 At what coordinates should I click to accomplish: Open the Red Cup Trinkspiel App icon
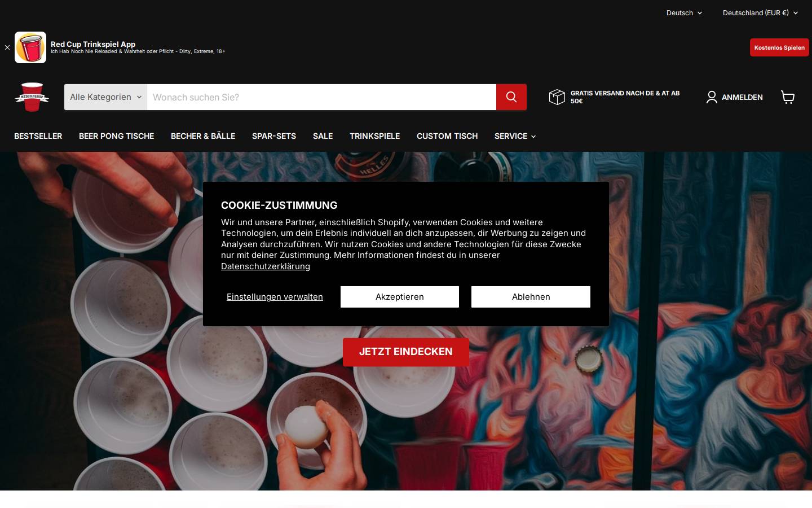click(x=30, y=47)
